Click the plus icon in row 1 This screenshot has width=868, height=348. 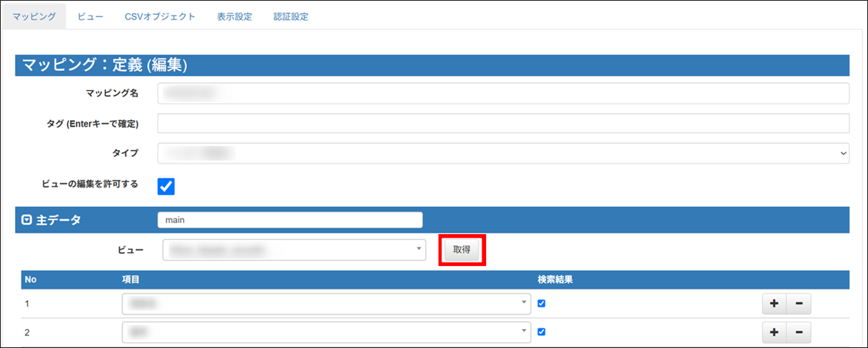click(774, 304)
